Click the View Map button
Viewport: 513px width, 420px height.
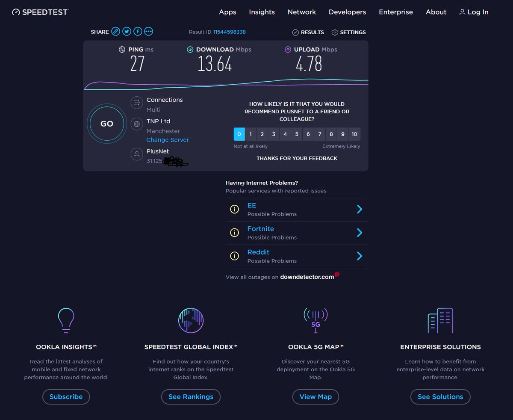click(x=315, y=396)
